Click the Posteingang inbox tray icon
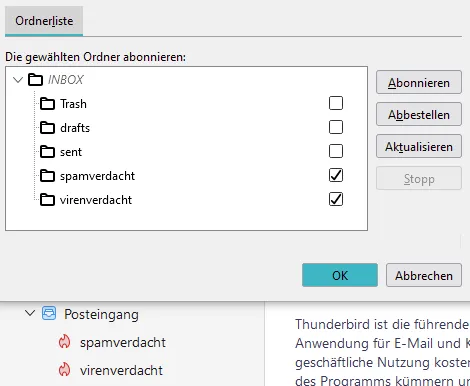Image resolution: width=470 pixels, height=386 pixels. coord(49,314)
